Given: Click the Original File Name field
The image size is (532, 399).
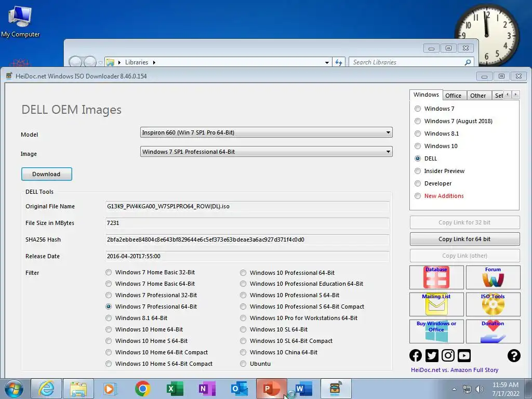Looking at the screenshot, I should [x=247, y=206].
